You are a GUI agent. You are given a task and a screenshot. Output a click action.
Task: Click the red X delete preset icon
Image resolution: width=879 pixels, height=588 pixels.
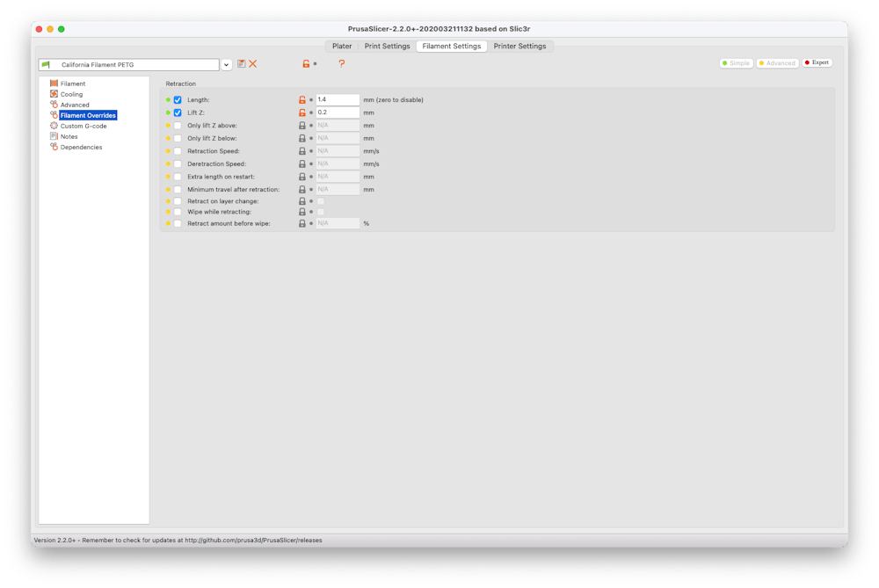pyautogui.click(x=253, y=64)
